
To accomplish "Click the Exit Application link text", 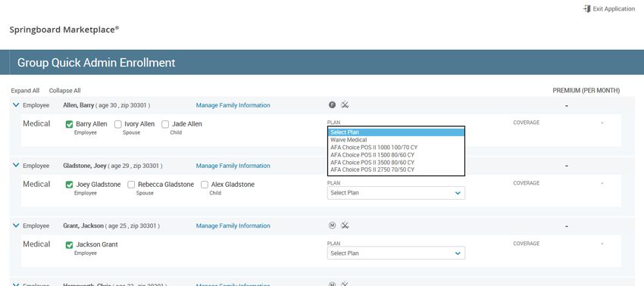I will coord(614,8).
